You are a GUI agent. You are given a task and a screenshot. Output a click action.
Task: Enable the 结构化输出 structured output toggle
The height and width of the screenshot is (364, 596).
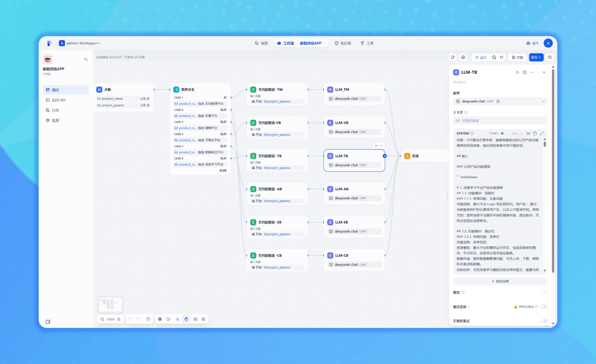543,307
